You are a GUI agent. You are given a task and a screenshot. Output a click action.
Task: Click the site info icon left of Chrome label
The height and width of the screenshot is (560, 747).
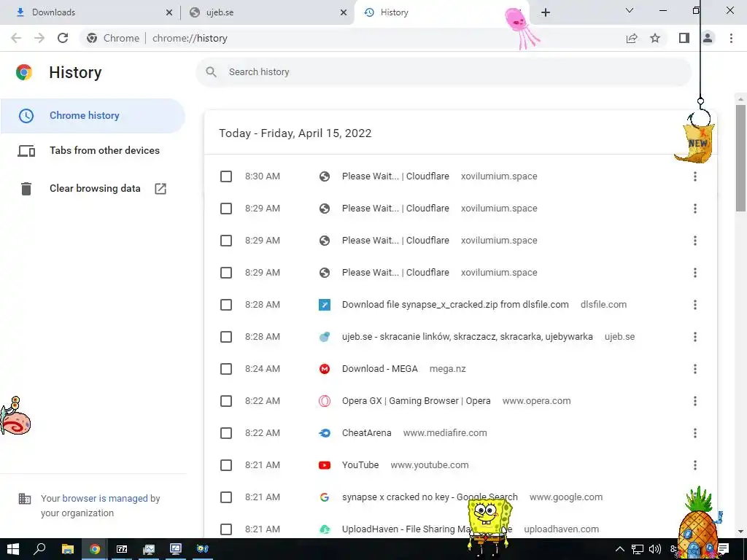point(92,38)
